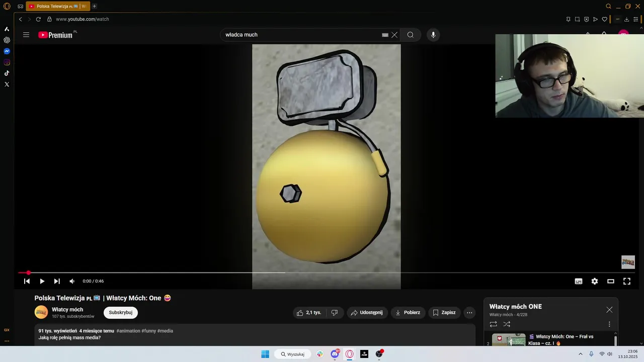Image resolution: width=644 pixels, height=362 pixels.
Task: Open the YouTube hamburger guide menu
Action: tap(26, 35)
